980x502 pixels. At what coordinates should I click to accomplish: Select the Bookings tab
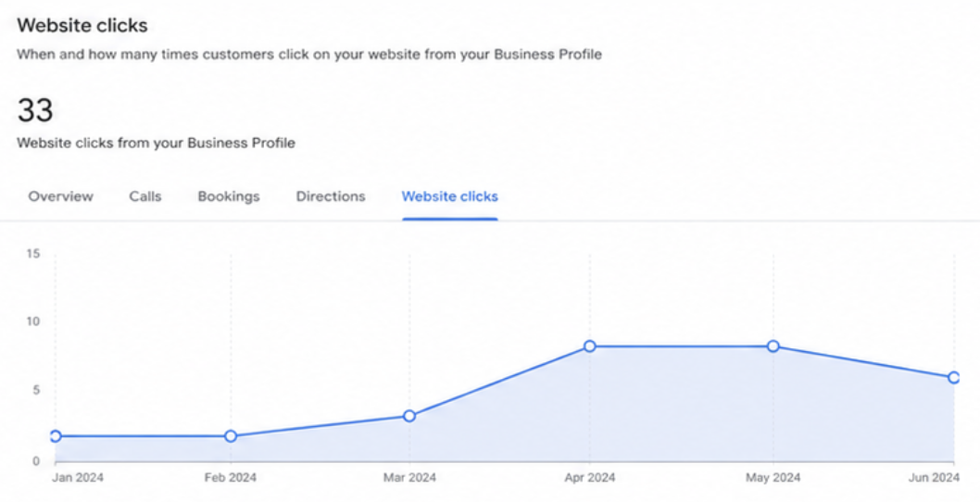point(229,196)
